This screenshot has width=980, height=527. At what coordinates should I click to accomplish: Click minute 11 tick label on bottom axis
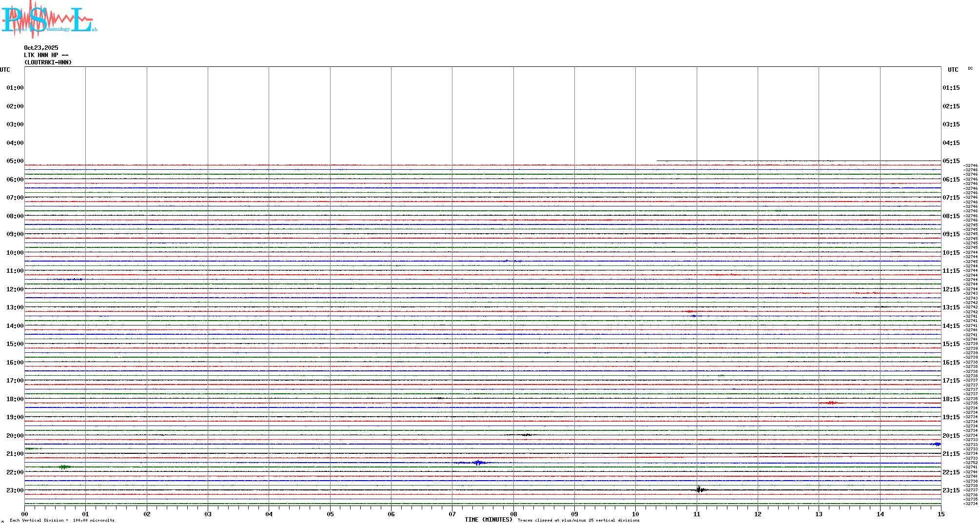point(697,514)
